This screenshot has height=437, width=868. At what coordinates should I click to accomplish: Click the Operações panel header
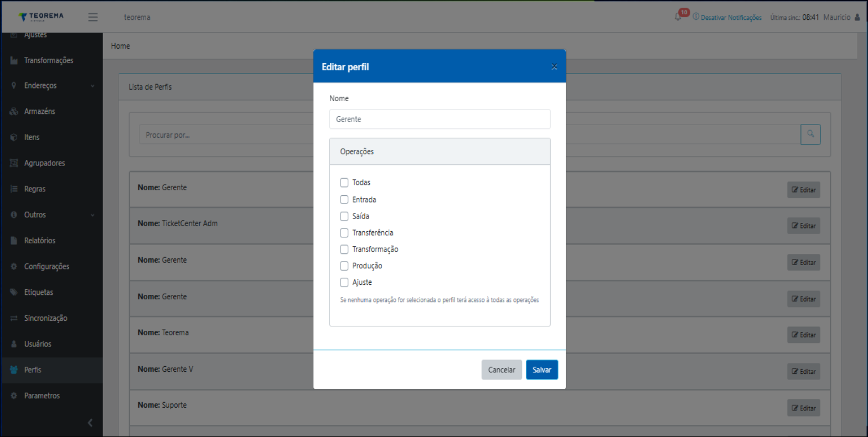point(440,152)
